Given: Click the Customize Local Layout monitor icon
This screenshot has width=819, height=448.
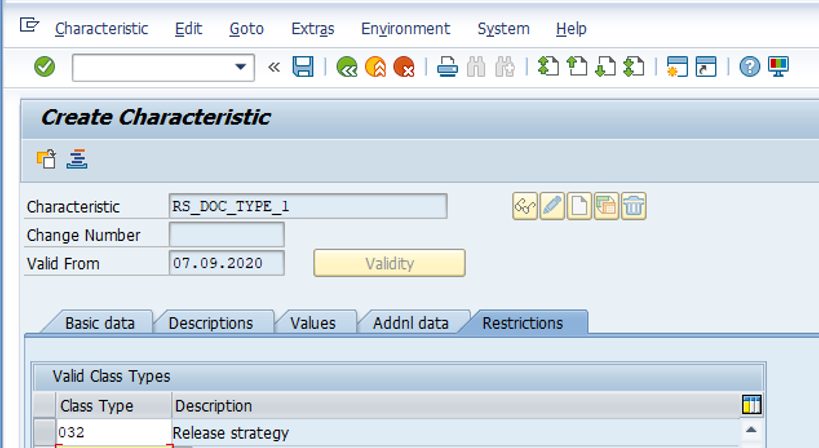Looking at the screenshot, I should 778,67.
